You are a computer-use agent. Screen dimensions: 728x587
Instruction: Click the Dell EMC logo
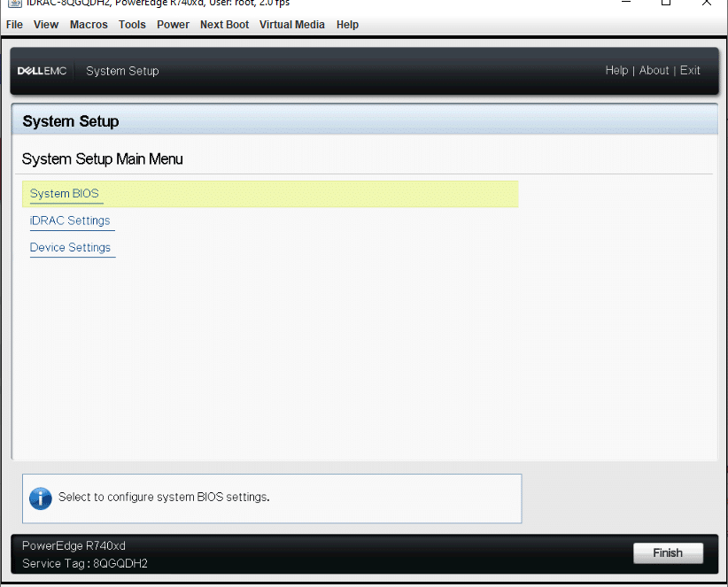pos(42,71)
